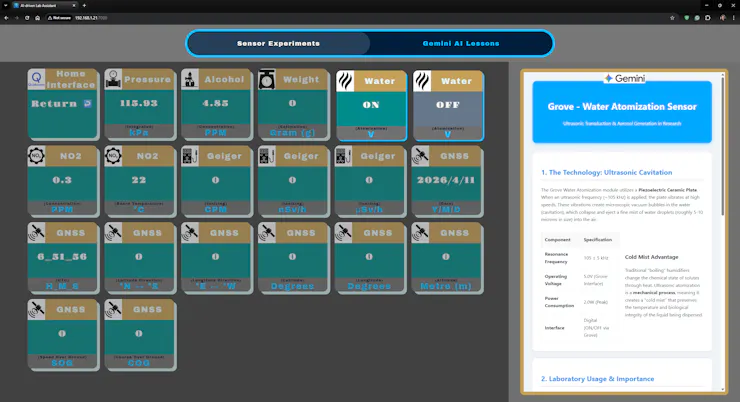
Task: Click the NO2 gear icon on 0.3 PPM card
Action: 36,156
